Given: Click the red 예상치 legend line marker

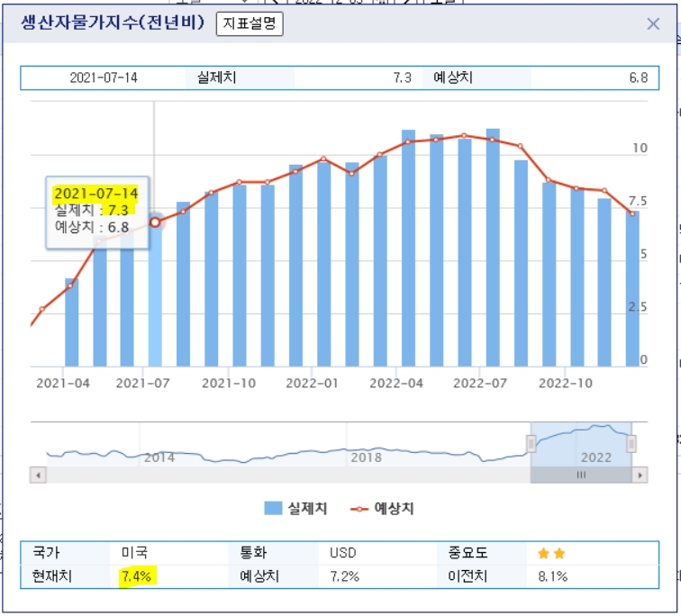Looking at the screenshot, I should coord(359,509).
